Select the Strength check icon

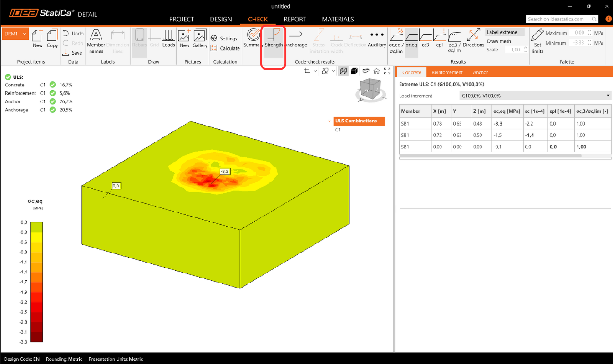tap(274, 38)
